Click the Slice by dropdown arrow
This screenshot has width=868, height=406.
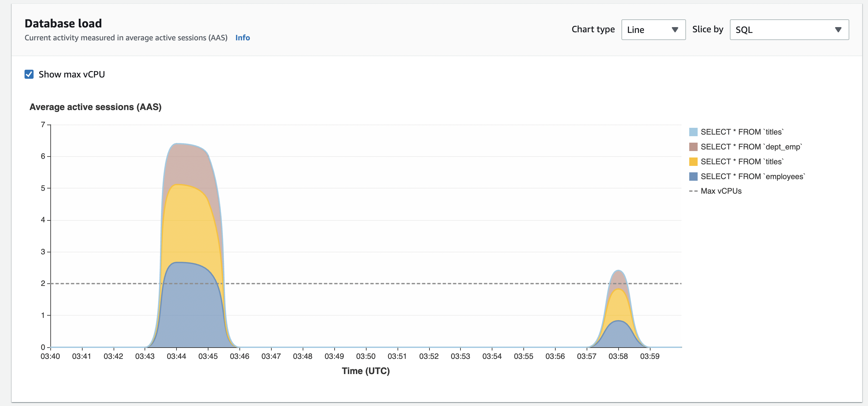(838, 30)
